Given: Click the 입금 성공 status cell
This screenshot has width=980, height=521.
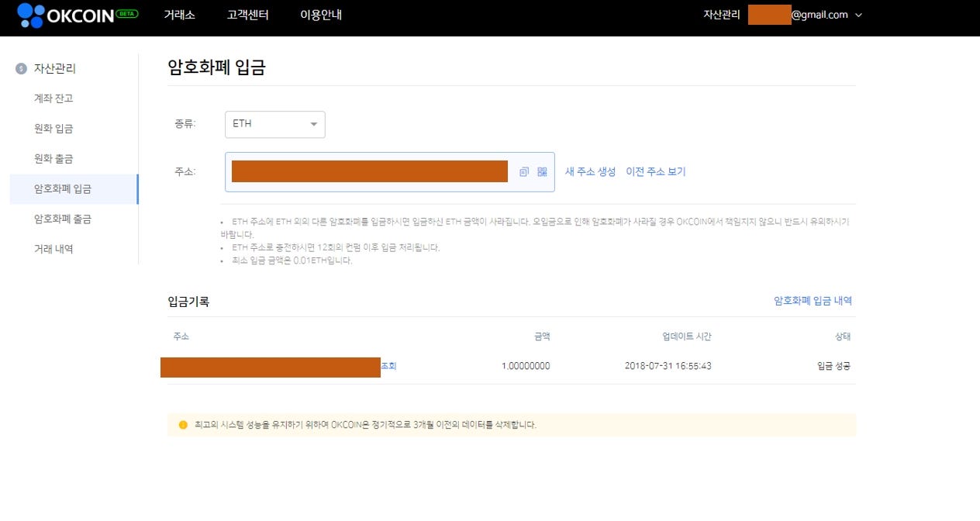Looking at the screenshot, I should [x=834, y=366].
